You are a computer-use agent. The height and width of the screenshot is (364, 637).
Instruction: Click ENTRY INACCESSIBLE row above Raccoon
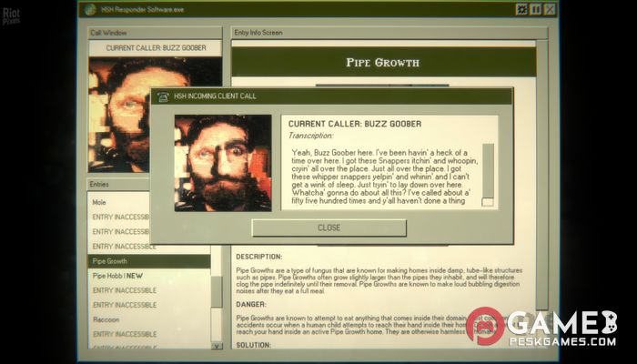148,305
